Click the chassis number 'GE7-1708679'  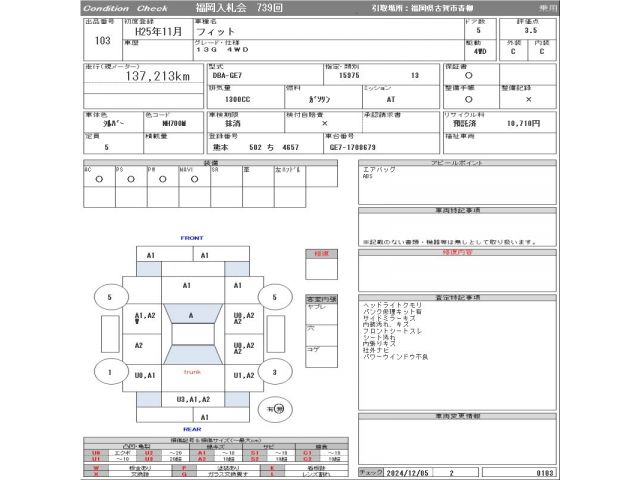pos(353,147)
